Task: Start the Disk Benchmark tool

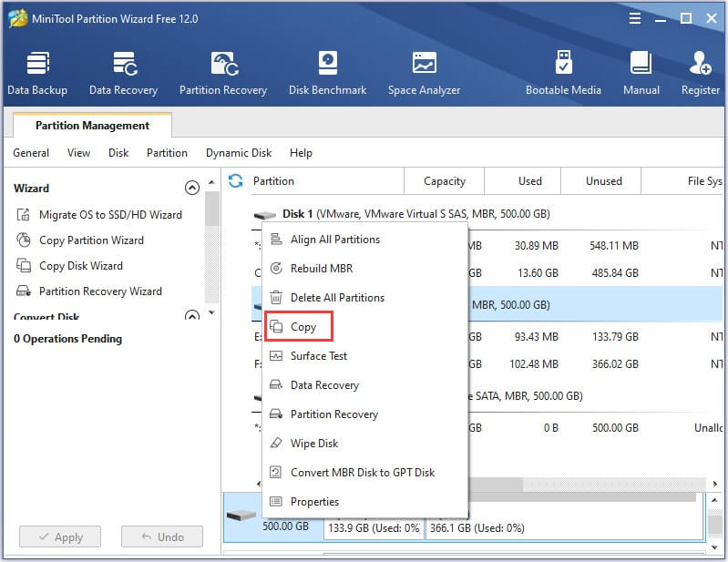Action: click(x=328, y=73)
